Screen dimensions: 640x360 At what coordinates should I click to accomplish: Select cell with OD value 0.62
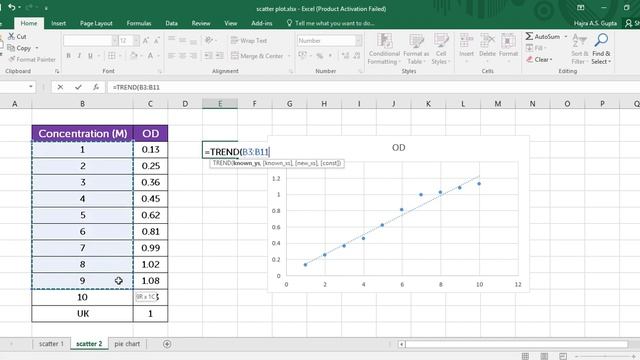150,215
